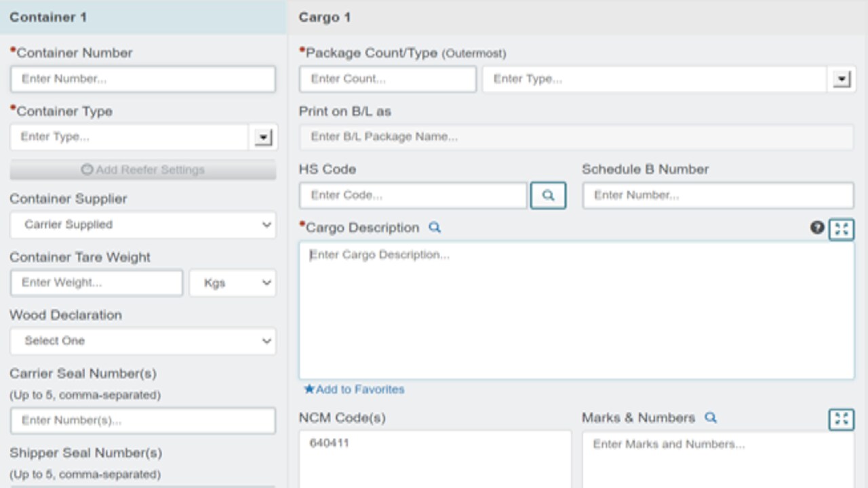Click the Container Number input field
The height and width of the screenshot is (488, 868).
tap(142, 79)
